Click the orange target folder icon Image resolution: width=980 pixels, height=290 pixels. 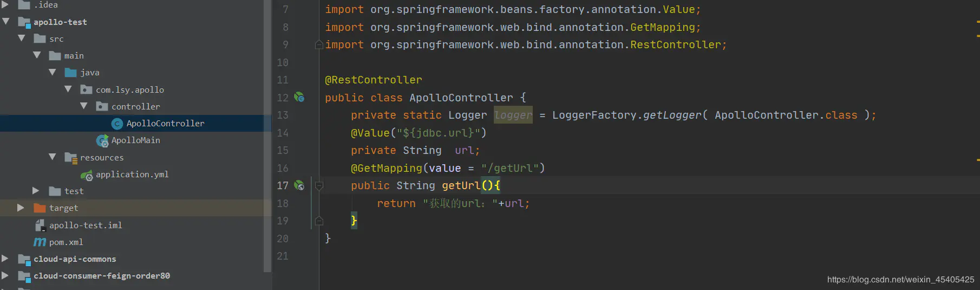pos(40,208)
